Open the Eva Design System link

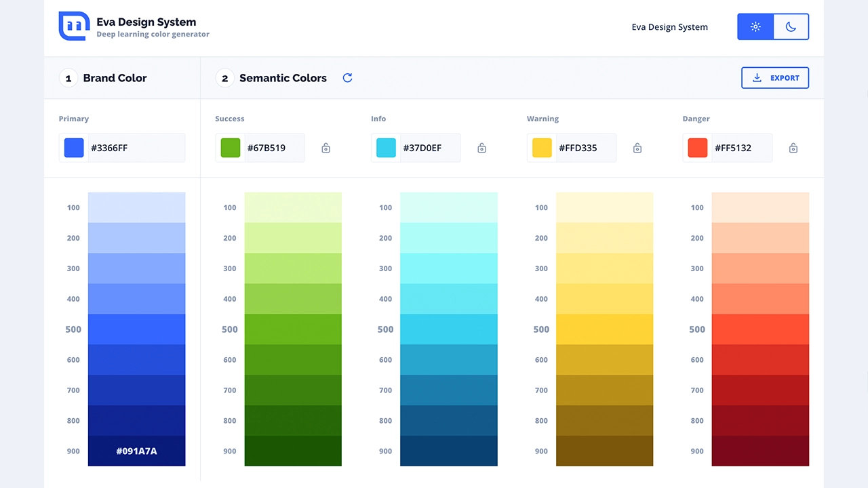click(x=669, y=27)
